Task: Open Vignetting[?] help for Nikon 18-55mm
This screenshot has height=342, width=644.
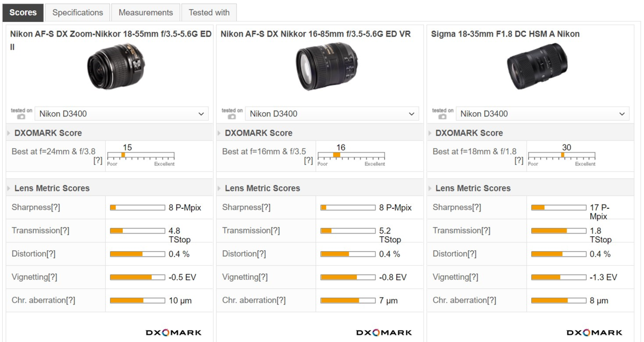Action: (53, 277)
